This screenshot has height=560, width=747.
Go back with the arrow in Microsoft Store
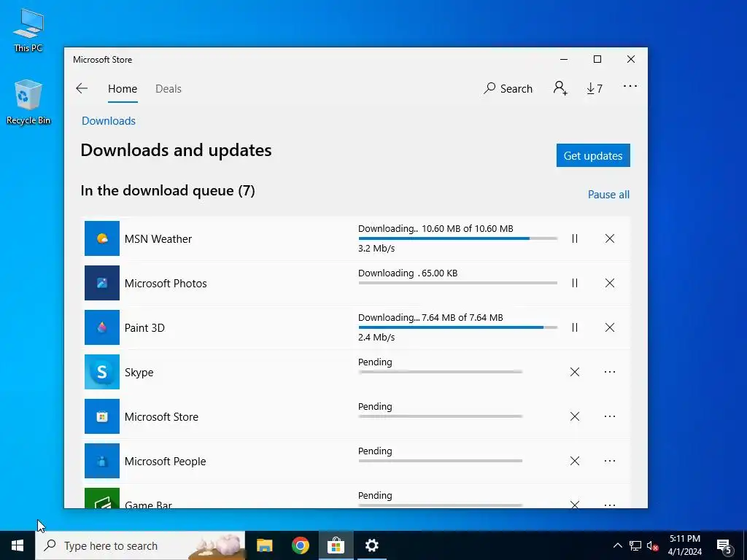82,88
